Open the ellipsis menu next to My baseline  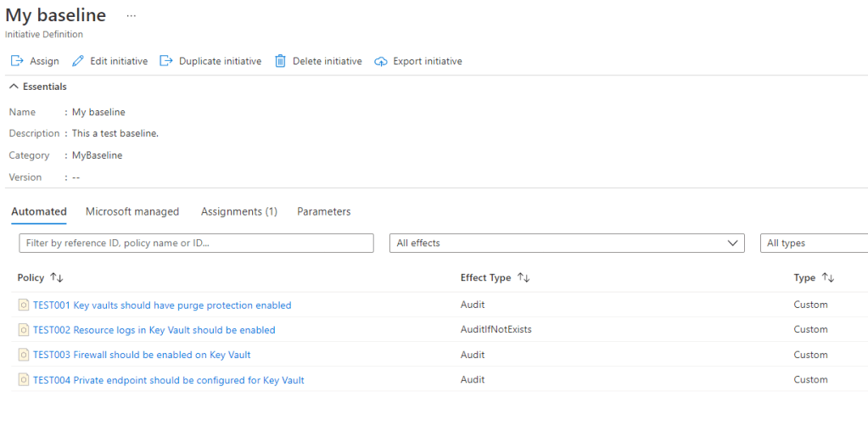[131, 16]
